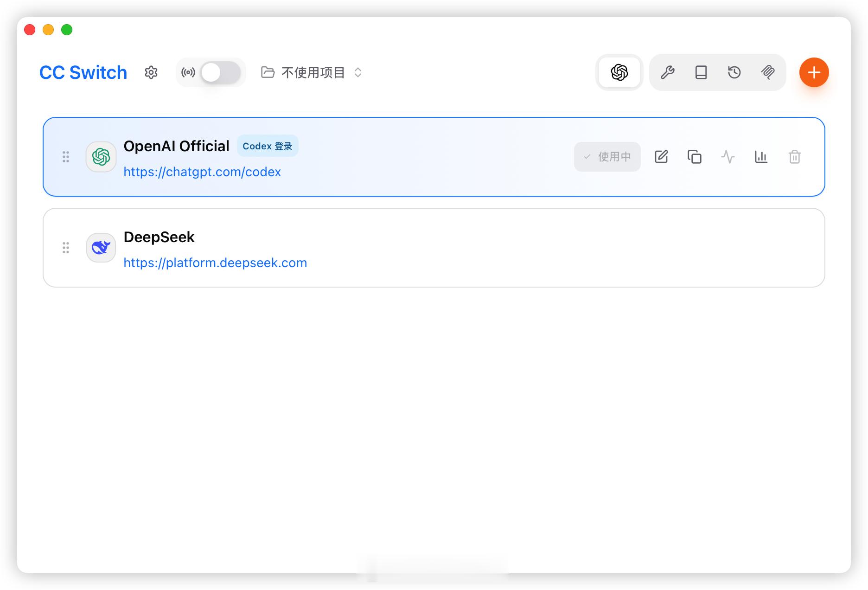Screen dimensions: 868x590
Task: View usage stats for OpenAI Official
Action: 761,157
